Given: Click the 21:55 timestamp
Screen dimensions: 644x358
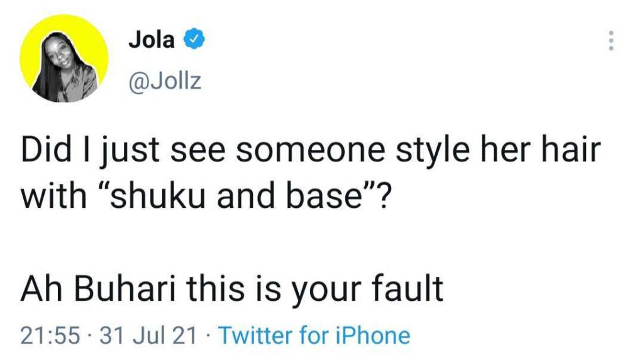Looking at the screenshot, I should tap(50, 336).
